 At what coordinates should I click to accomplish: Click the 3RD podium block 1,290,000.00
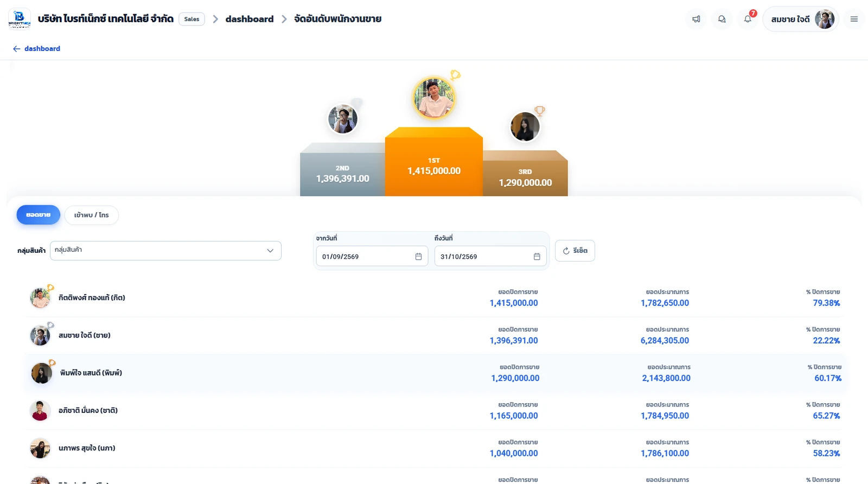coord(525,174)
